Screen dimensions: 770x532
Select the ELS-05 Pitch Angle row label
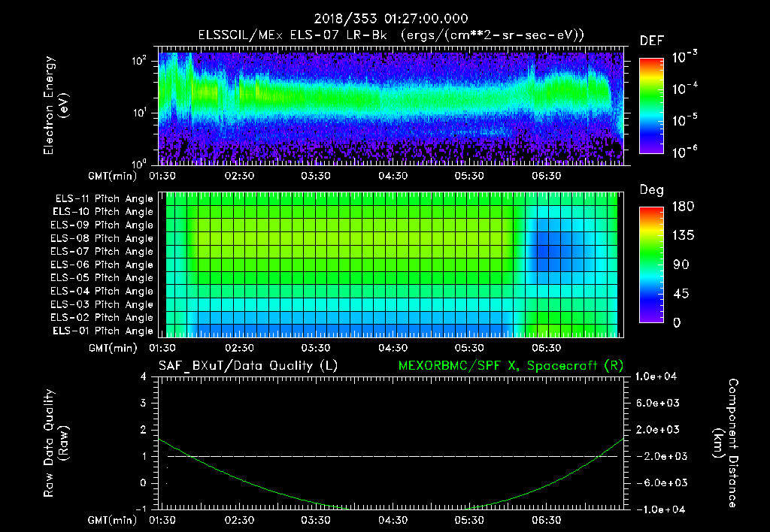point(102,278)
